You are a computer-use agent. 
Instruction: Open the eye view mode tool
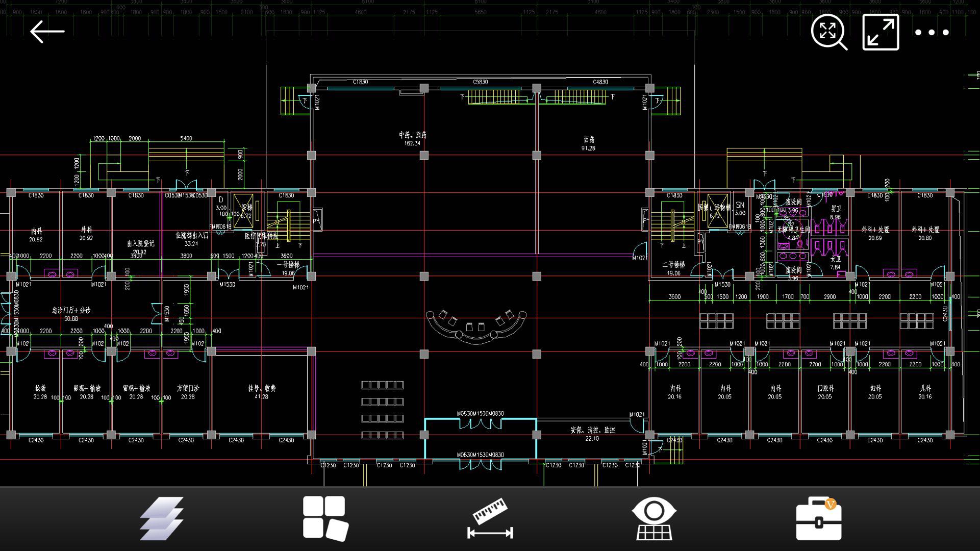click(x=654, y=518)
